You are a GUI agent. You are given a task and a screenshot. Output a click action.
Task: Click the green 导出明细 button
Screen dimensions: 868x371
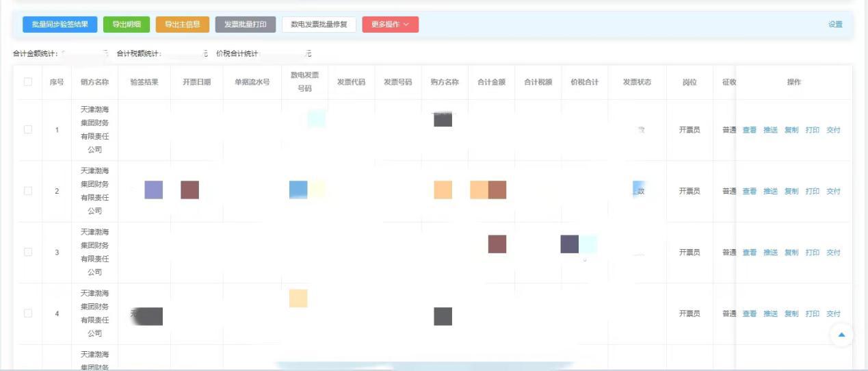[127, 25]
